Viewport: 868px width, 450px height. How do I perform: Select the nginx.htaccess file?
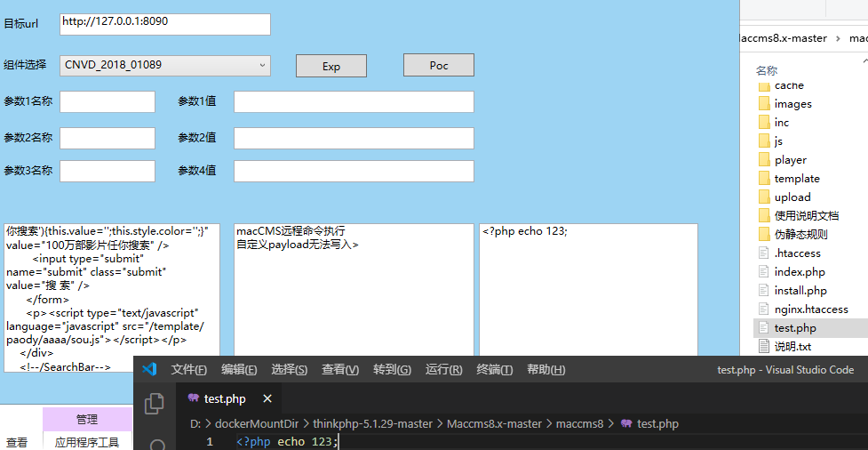(x=811, y=309)
